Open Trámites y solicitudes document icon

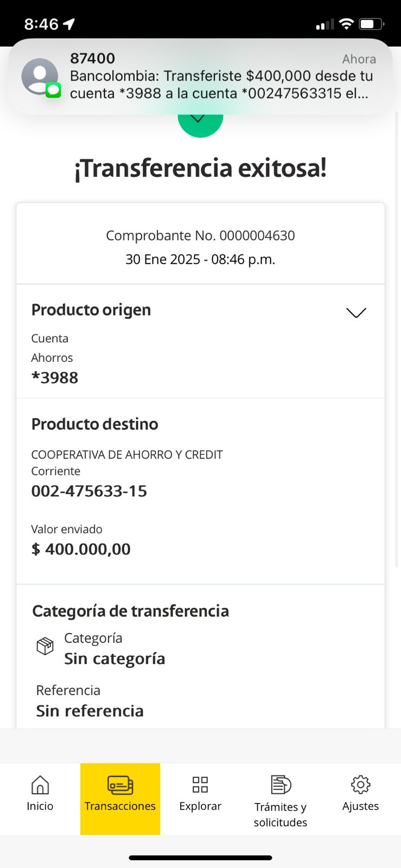(x=281, y=784)
